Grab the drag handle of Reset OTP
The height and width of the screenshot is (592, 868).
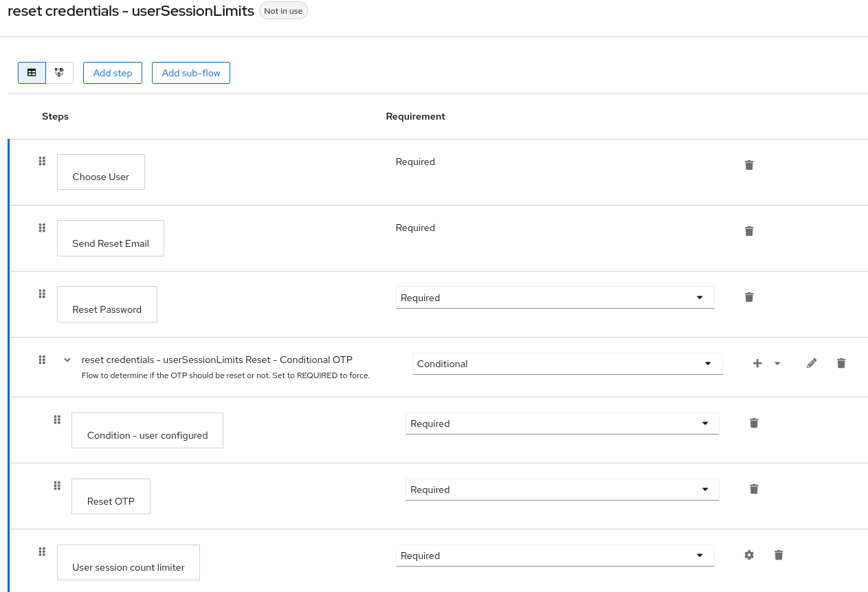click(x=57, y=485)
